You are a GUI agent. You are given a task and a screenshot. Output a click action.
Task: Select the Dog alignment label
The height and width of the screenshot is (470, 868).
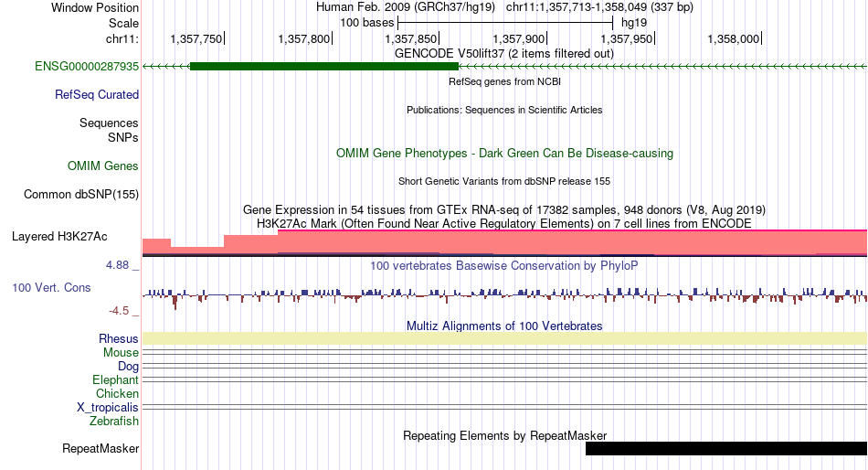click(x=128, y=367)
